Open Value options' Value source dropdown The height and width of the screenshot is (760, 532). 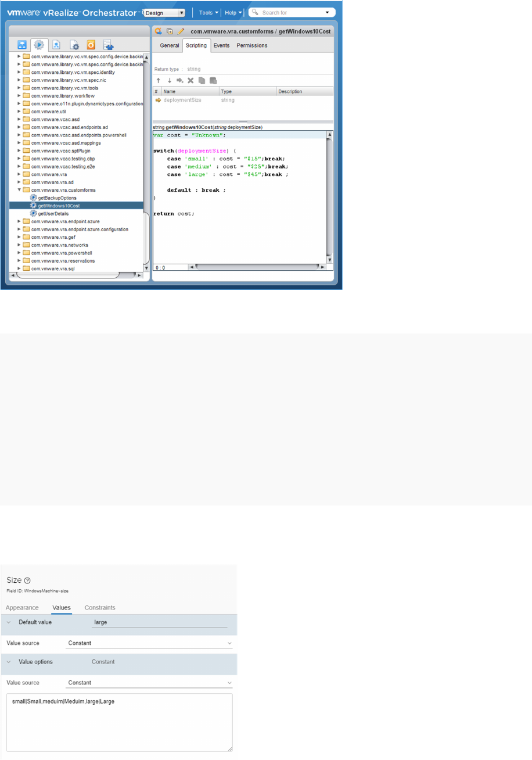click(x=149, y=683)
